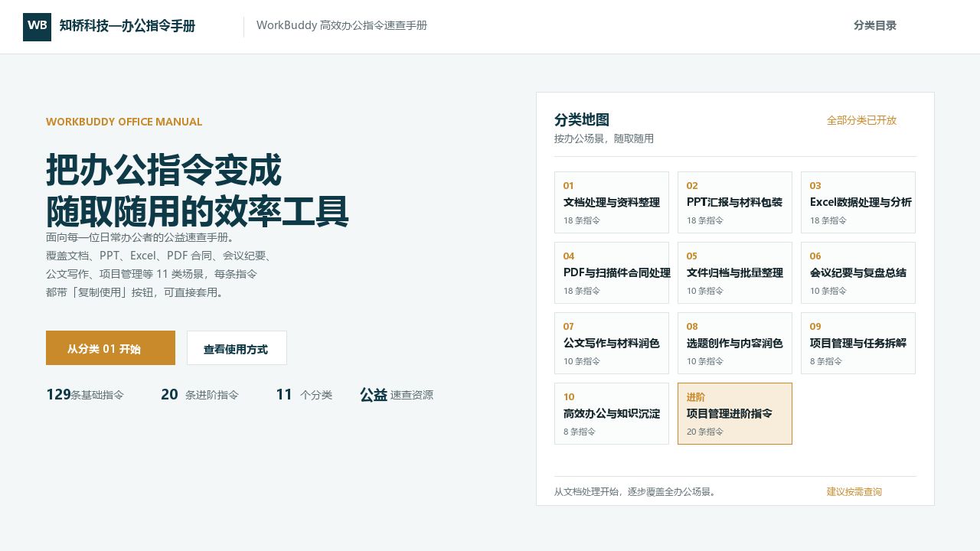The height and width of the screenshot is (551, 980).
Task: Open category 06 会议纪要与复盘总结 card
Action: click(858, 272)
